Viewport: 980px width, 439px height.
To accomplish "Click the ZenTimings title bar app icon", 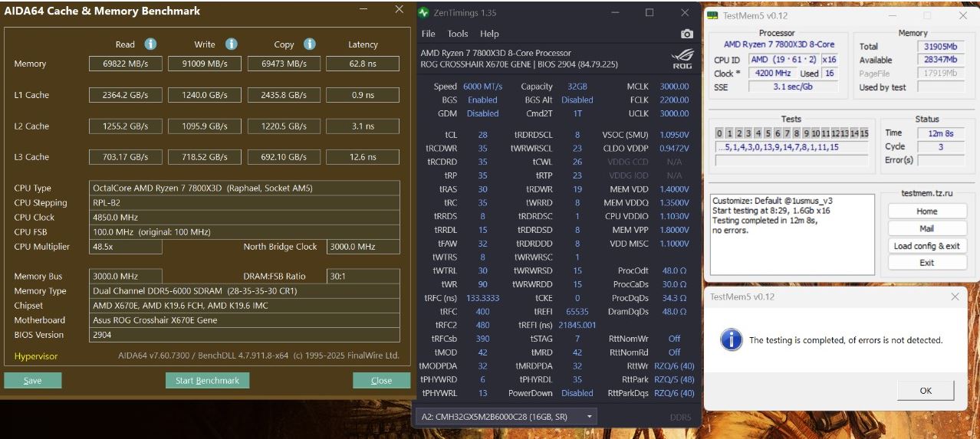I will 425,13.
